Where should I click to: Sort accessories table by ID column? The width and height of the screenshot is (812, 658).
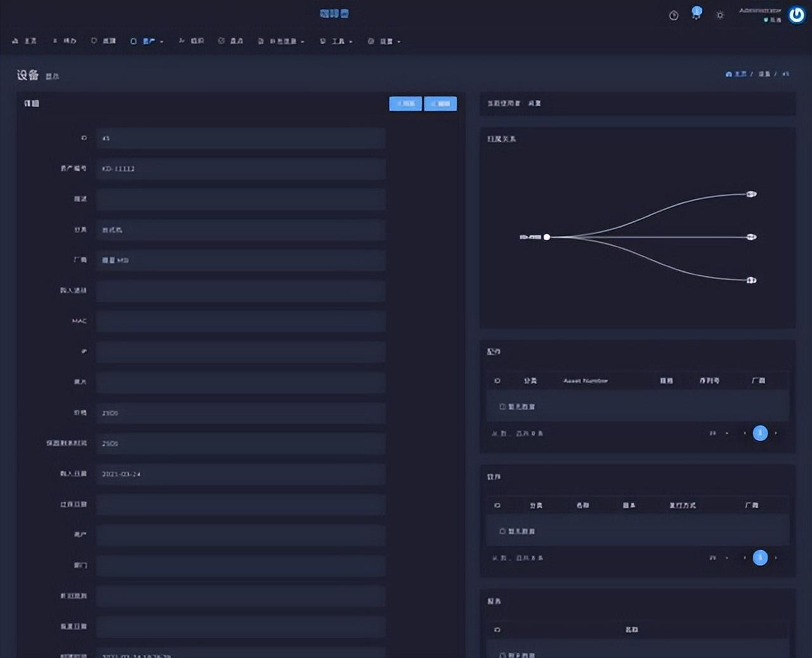click(497, 381)
